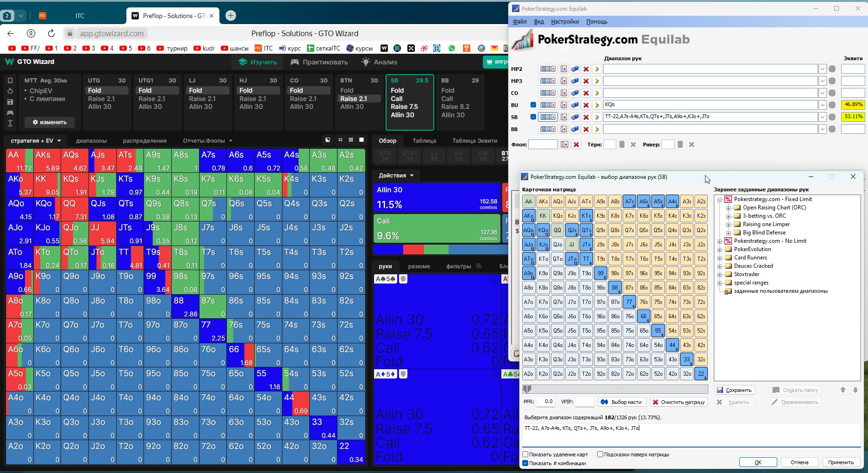Open hand range selector for MP2
The image size is (868, 473).
pyautogui.click(x=547, y=69)
